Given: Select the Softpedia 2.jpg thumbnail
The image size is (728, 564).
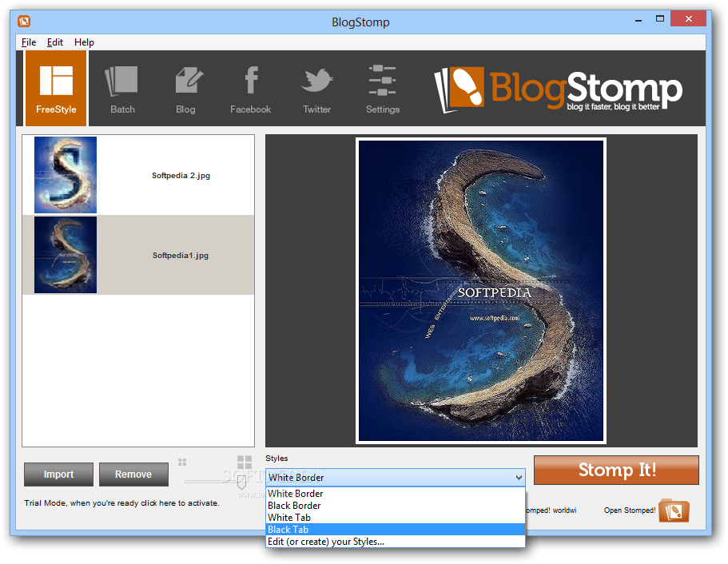Looking at the screenshot, I should (x=66, y=175).
